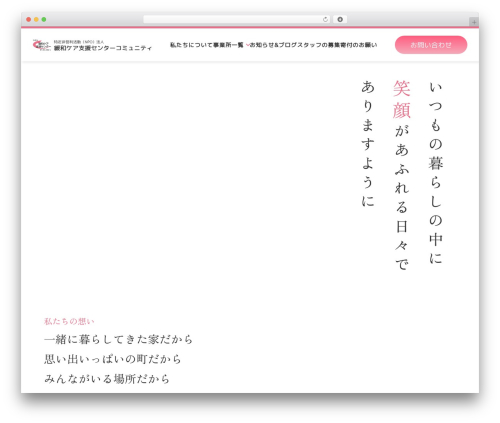Open a new tab with plus button
This screenshot has height=423, width=500.
point(474,22)
